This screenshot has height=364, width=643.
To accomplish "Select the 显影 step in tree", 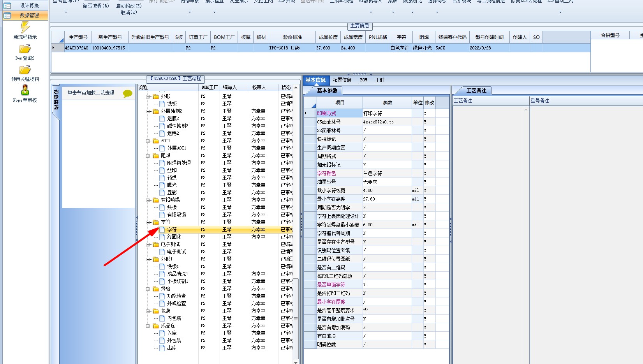I will [172, 192].
